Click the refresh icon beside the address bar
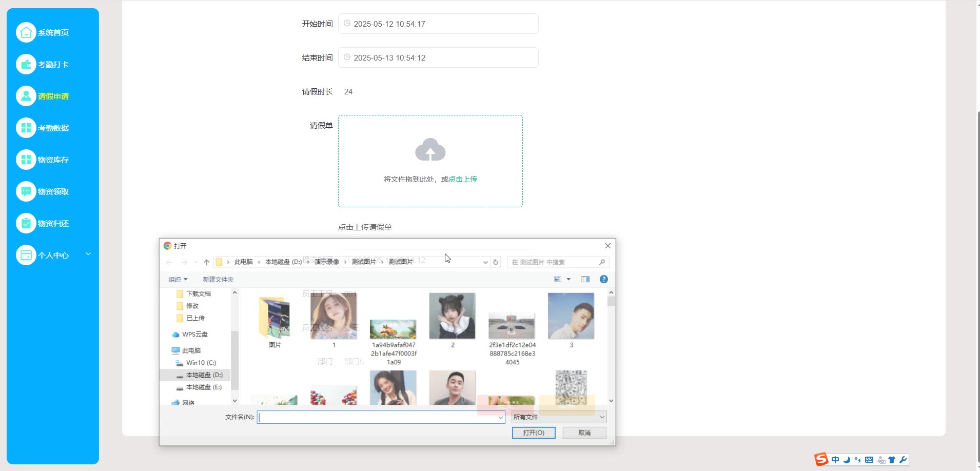Screen dimensions: 980x471 tap(496, 262)
